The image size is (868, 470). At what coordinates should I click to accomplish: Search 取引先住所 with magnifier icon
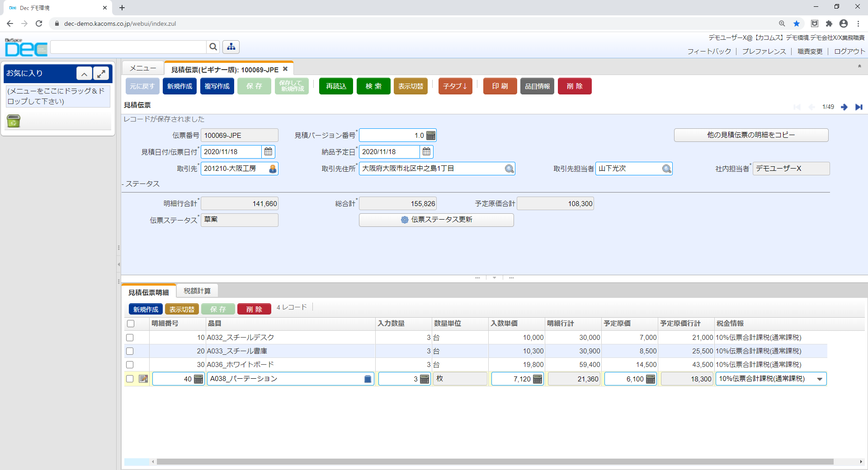[509, 169]
